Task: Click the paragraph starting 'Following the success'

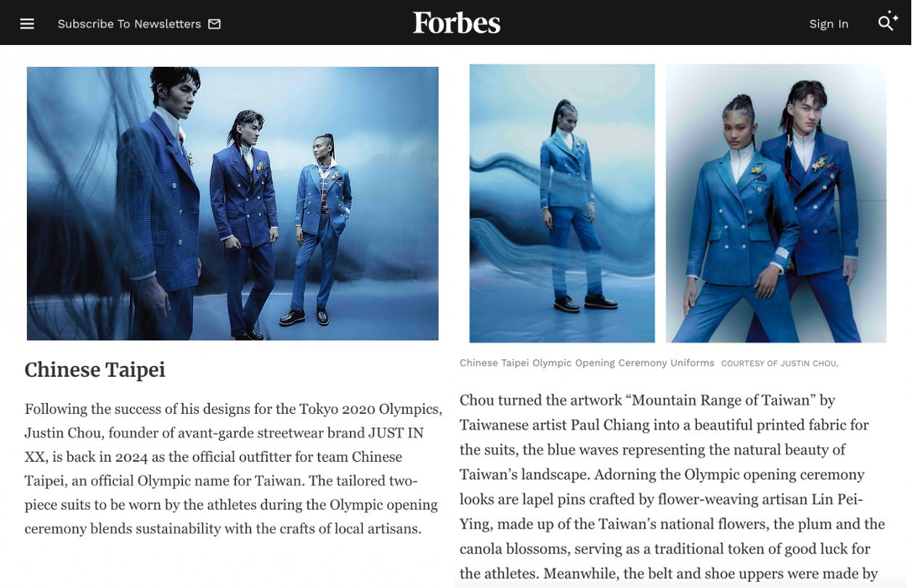Action: [x=233, y=469]
